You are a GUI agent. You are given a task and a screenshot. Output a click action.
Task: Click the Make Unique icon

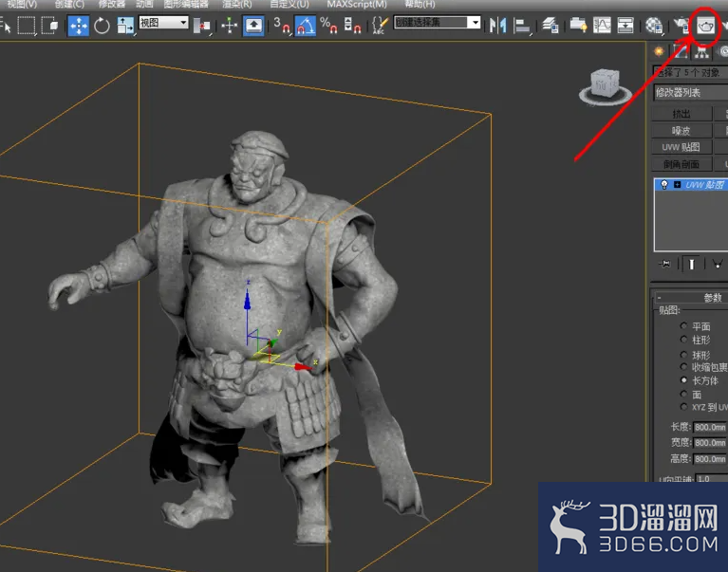click(718, 264)
